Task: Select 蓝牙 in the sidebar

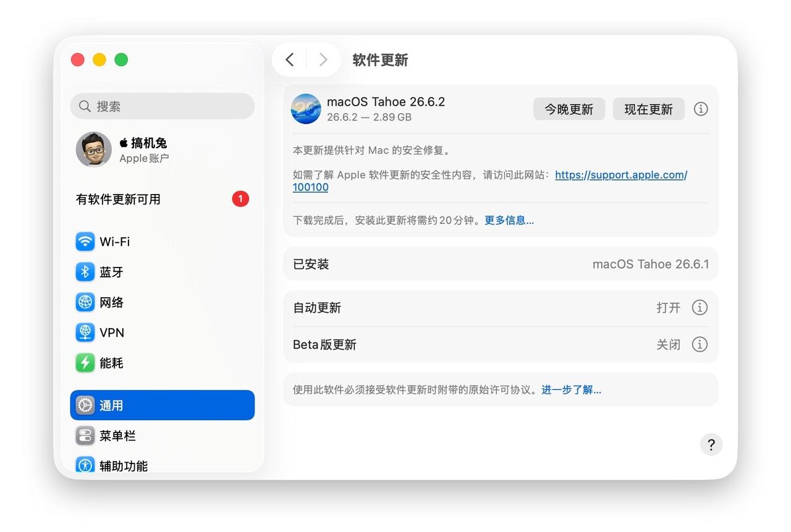Action: [x=163, y=272]
